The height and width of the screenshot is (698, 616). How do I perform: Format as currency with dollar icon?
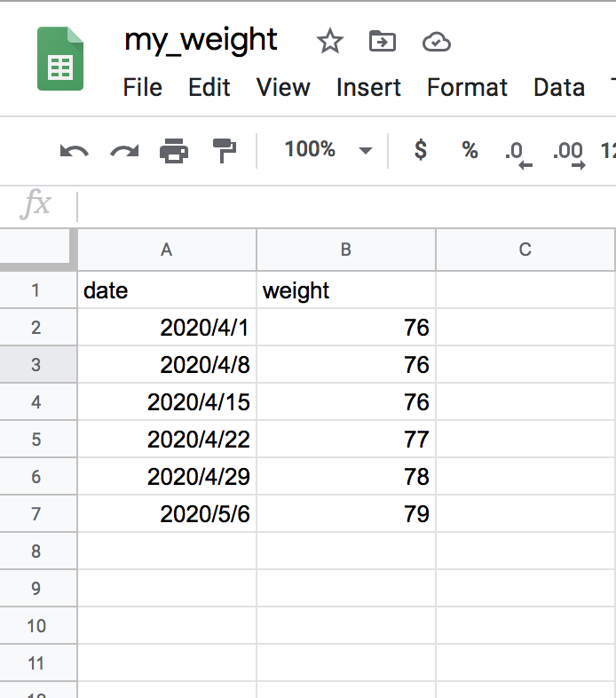tap(421, 149)
